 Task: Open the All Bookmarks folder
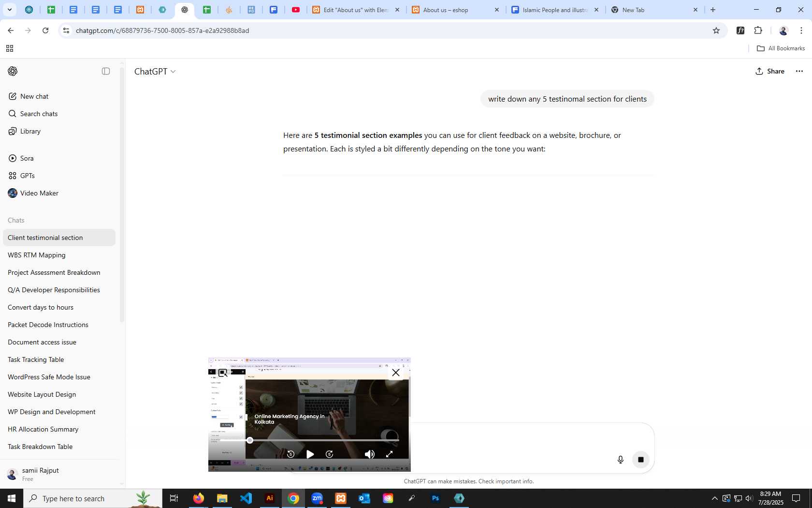(781, 48)
